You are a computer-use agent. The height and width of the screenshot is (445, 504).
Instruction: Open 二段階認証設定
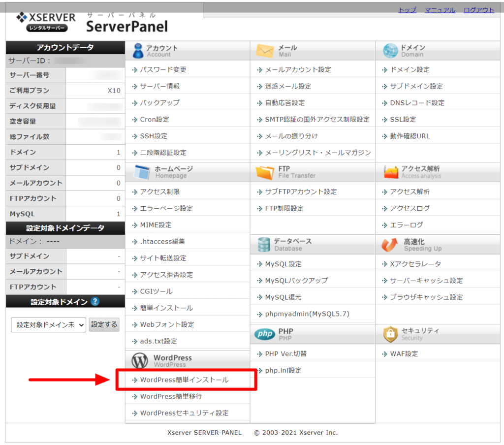[x=163, y=153]
